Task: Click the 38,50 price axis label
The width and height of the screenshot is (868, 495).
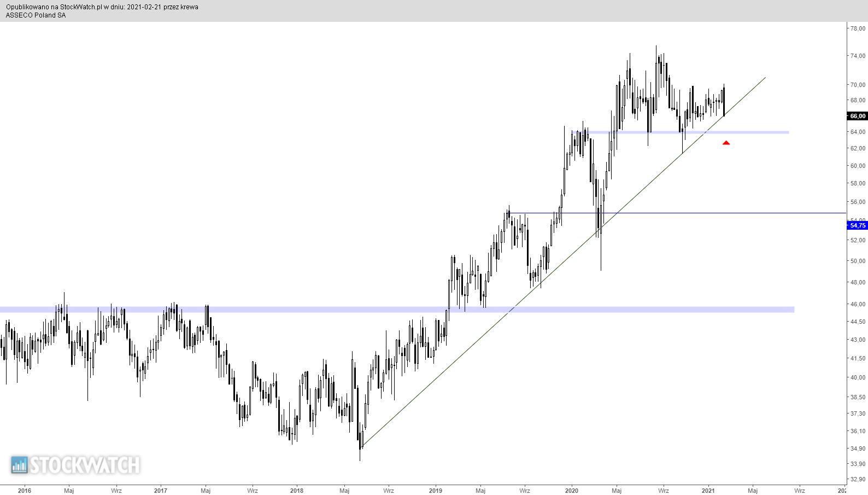Action: tap(858, 397)
